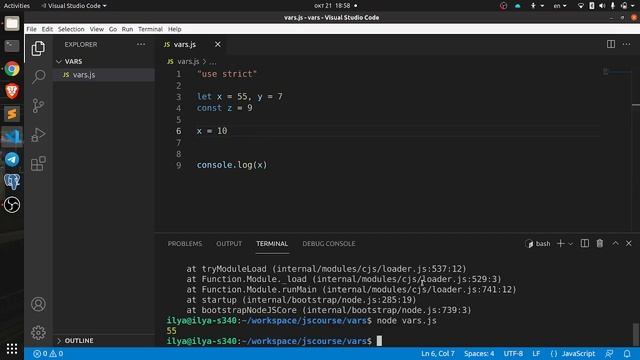Split the terminal panel
The height and width of the screenshot is (360, 640).
click(x=584, y=243)
